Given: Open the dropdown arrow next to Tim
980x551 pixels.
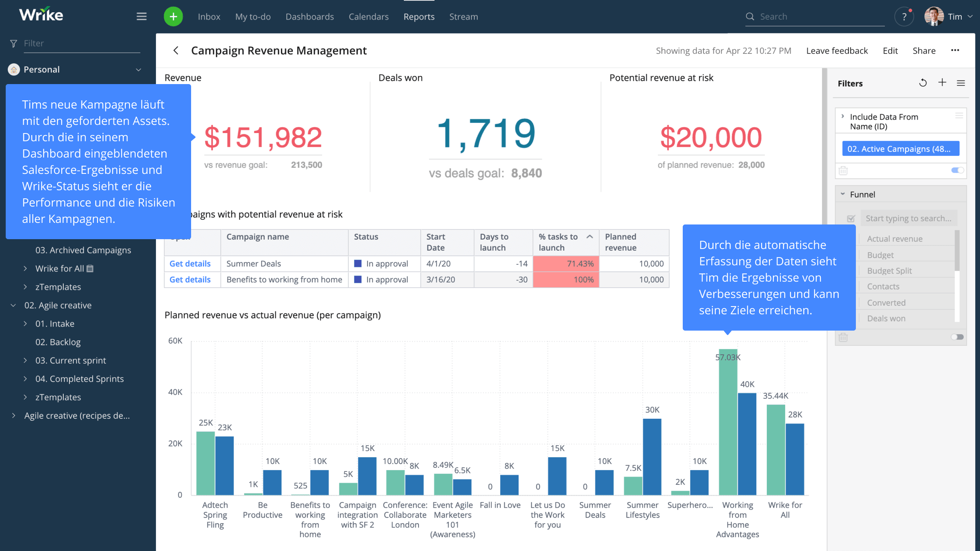Looking at the screenshot, I should (x=970, y=17).
